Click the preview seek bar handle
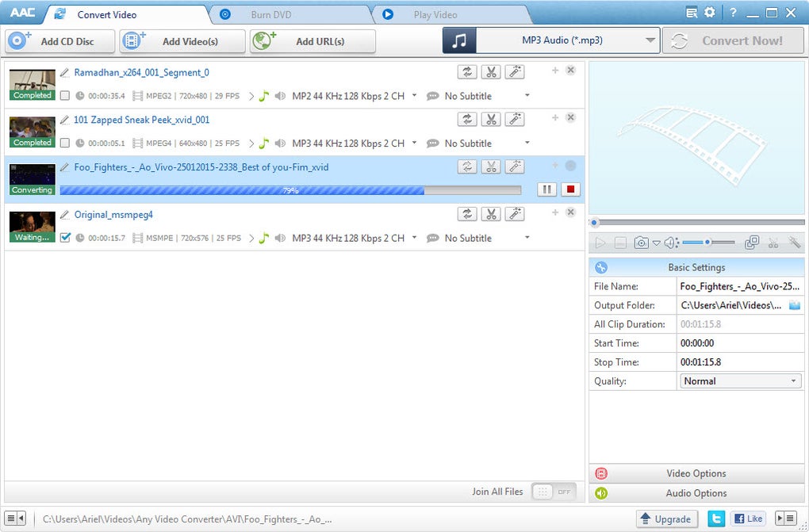Screen dimensions: 809x532 (x=594, y=223)
